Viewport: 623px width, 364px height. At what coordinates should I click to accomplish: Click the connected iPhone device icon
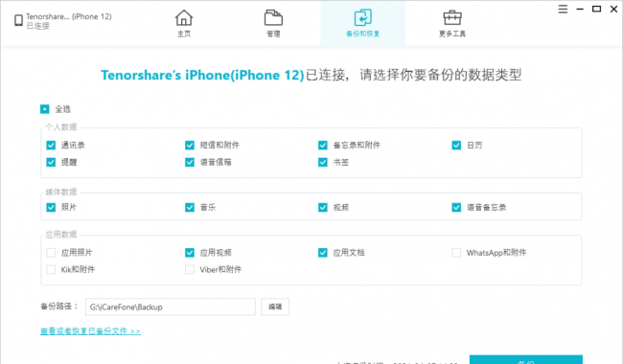pyautogui.click(x=18, y=20)
